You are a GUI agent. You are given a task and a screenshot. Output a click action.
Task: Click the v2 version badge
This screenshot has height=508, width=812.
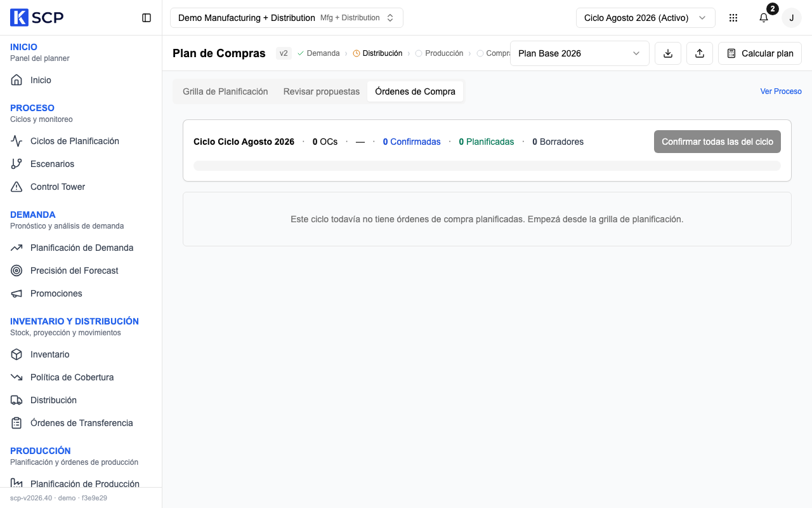click(x=284, y=53)
